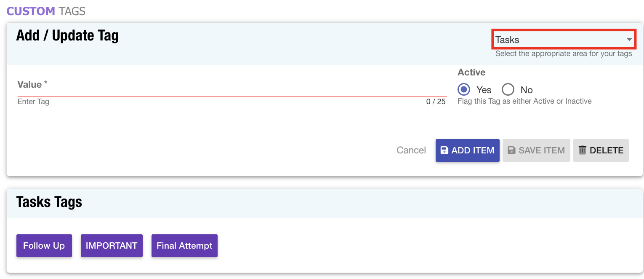Focus the Value tag input field
This screenshot has height=279, width=644.
tap(232, 90)
